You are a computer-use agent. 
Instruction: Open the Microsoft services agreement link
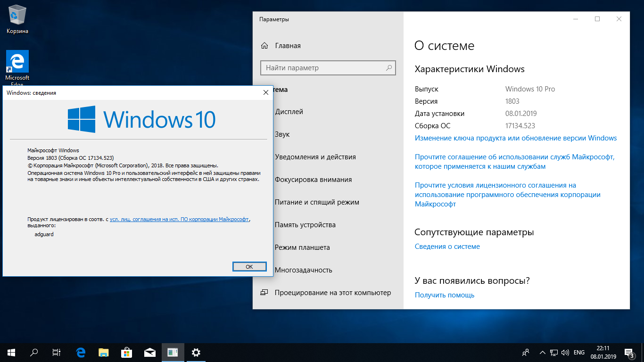tap(515, 162)
